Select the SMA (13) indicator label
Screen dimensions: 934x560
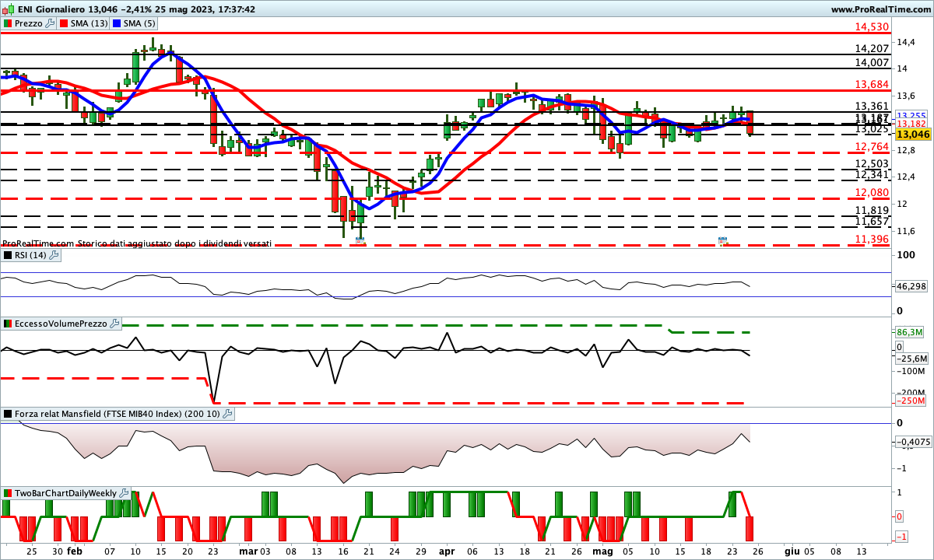[x=90, y=23]
